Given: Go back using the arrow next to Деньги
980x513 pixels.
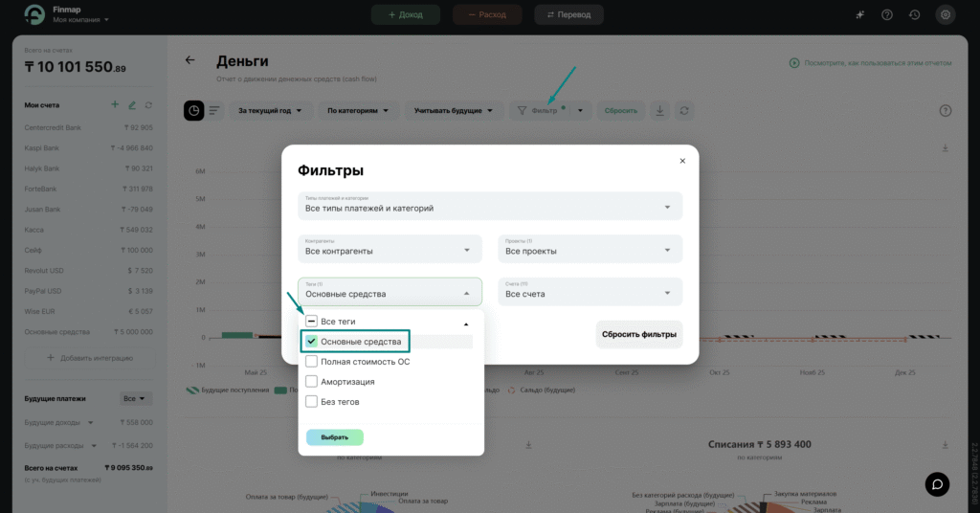Looking at the screenshot, I should pos(189,60).
